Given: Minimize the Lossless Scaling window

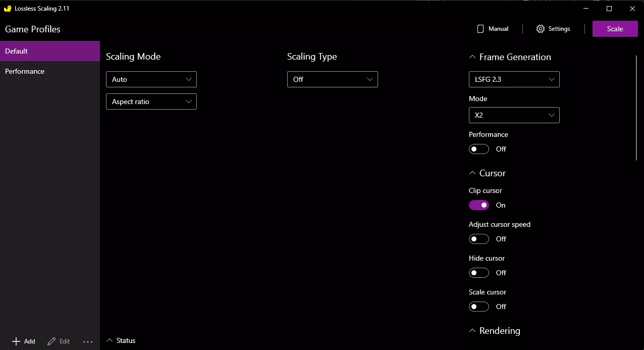Looking at the screenshot, I should pyautogui.click(x=586, y=9).
